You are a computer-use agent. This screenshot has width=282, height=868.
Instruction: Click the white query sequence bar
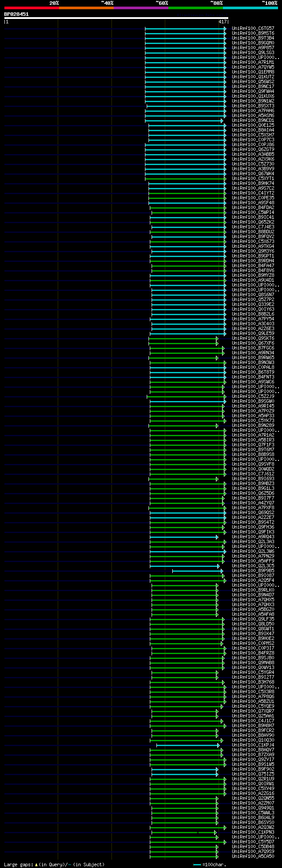[116, 18]
